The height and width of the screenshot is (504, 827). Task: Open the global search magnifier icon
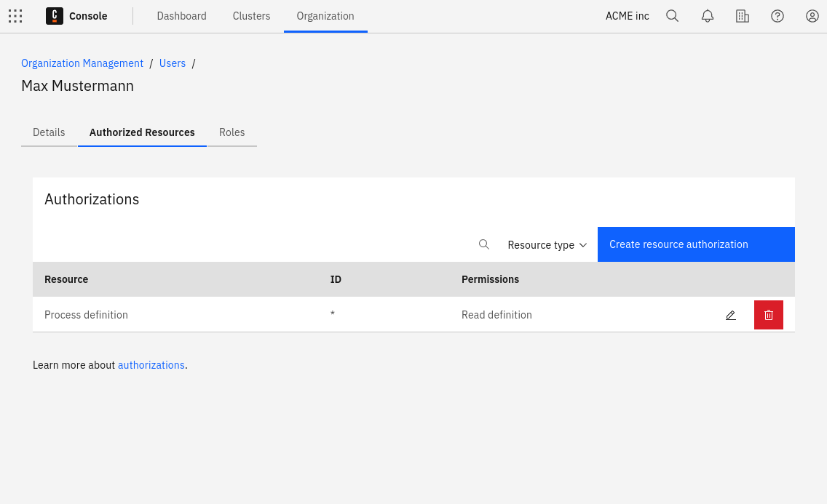coord(672,16)
